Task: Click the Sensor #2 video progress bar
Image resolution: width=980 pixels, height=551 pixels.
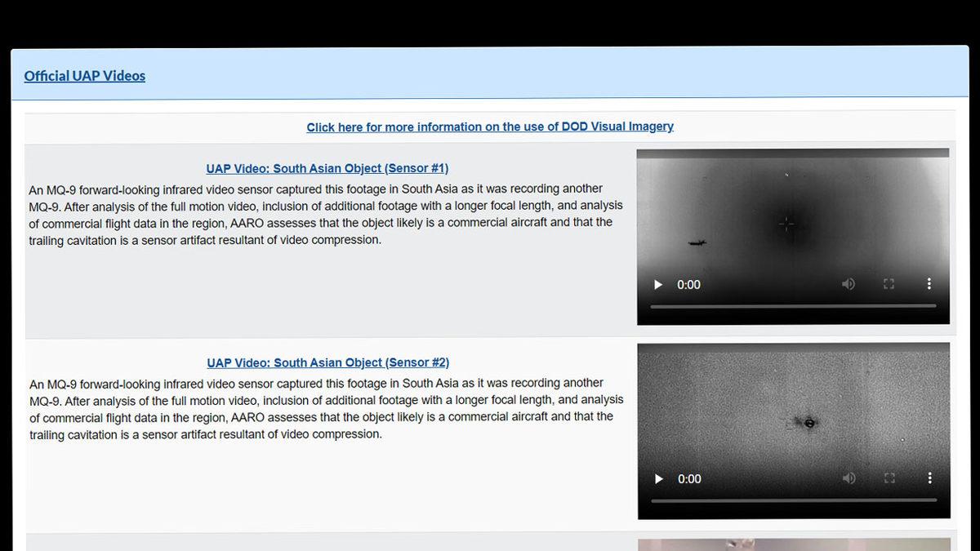Action: click(x=793, y=500)
